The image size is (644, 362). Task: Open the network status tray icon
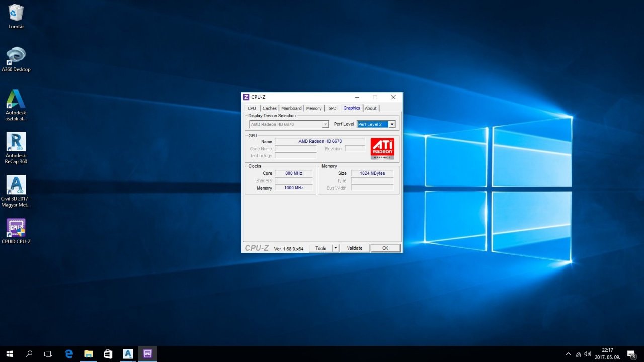pos(578,354)
